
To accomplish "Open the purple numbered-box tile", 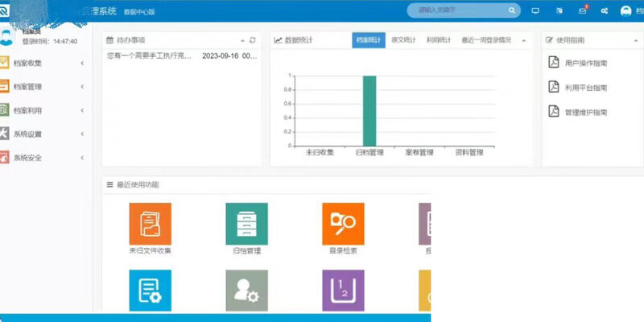I will (343, 291).
